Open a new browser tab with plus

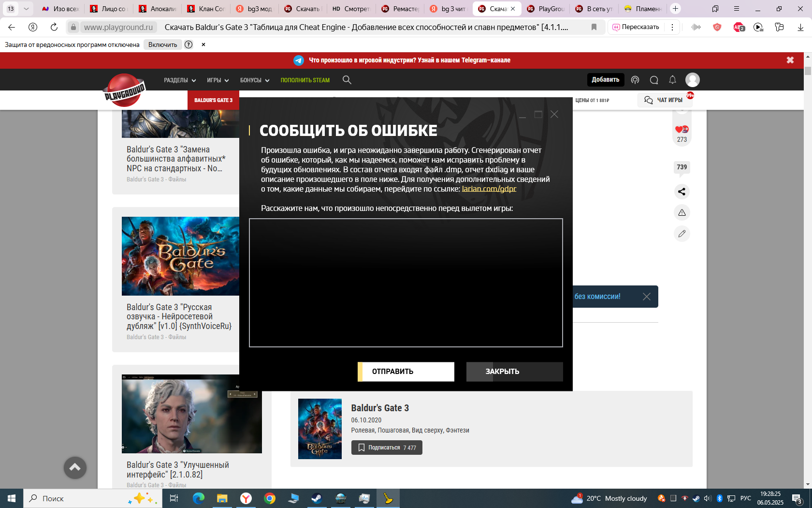pyautogui.click(x=676, y=9)
